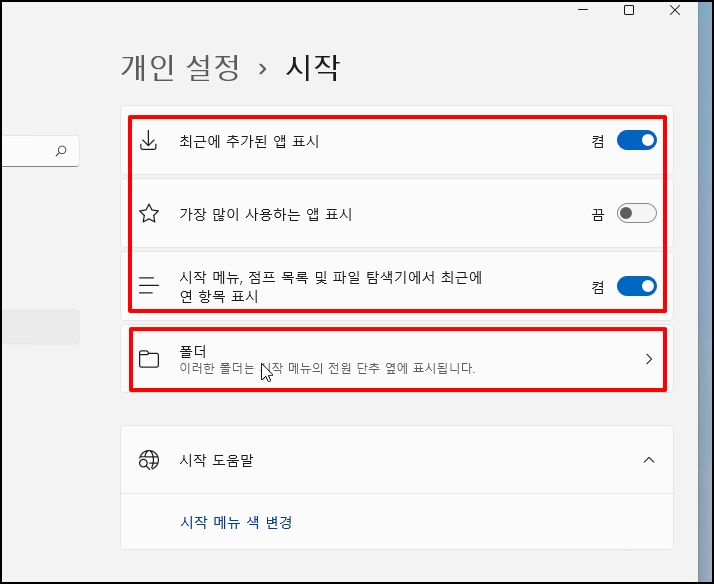This screenshot has height=584, width=714.
Task: Click the folder icon in the 폴더 row
Action: pos(149,359)
